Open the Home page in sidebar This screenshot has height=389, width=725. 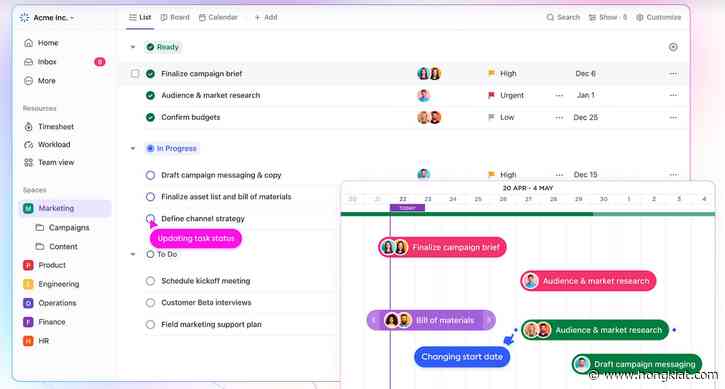pos(42,43)
